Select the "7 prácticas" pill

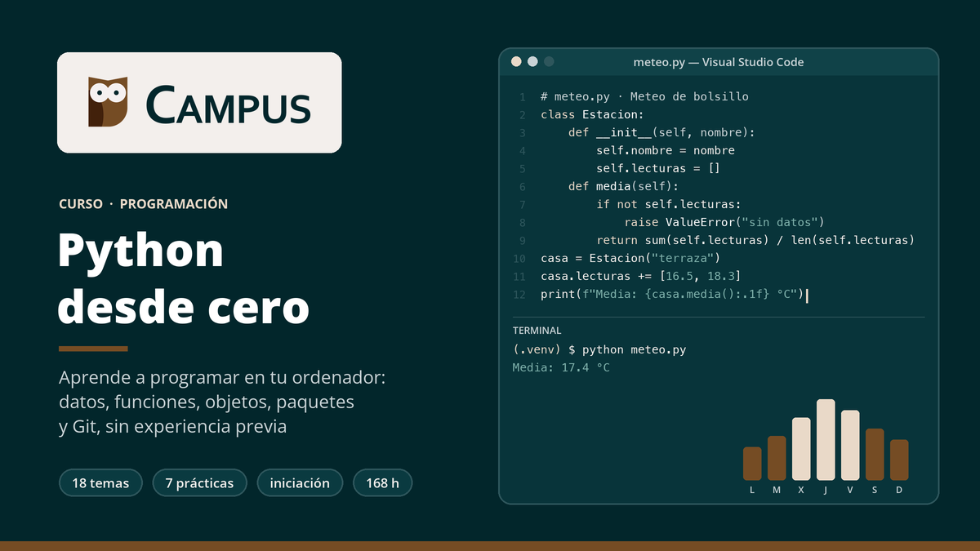pyautogui.click(x=199, y=483)
